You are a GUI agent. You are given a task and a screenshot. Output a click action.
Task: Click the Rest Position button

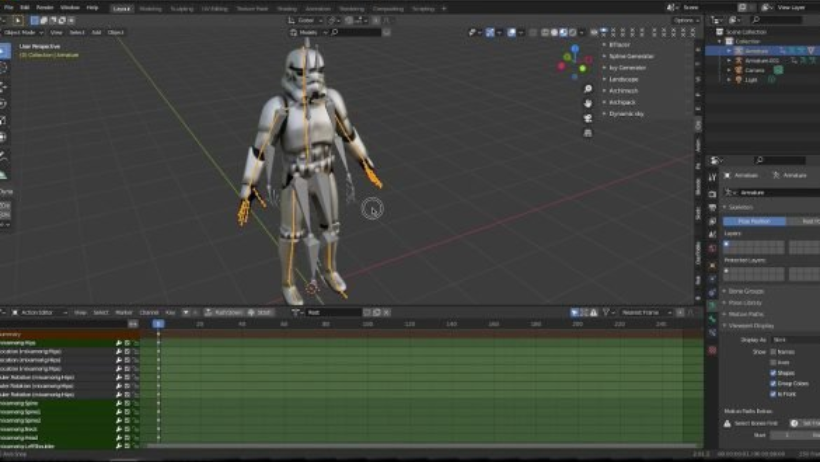click(x=804, y=221)
